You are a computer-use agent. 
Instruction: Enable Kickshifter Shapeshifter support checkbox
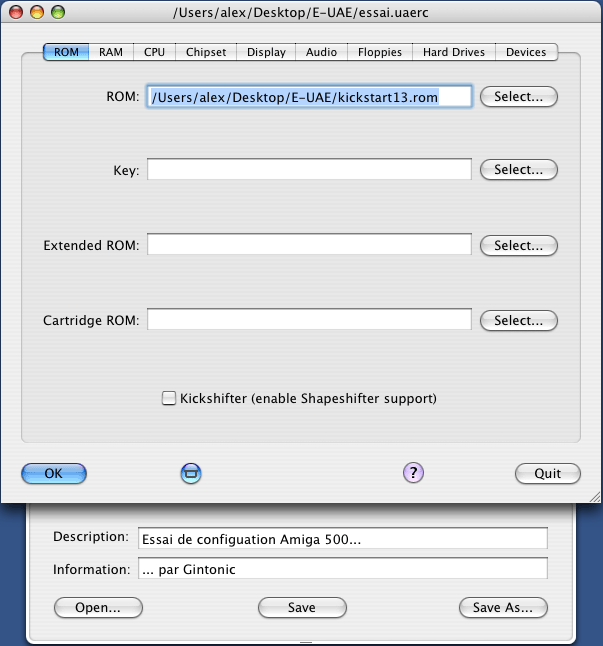[x=168, y=398]
